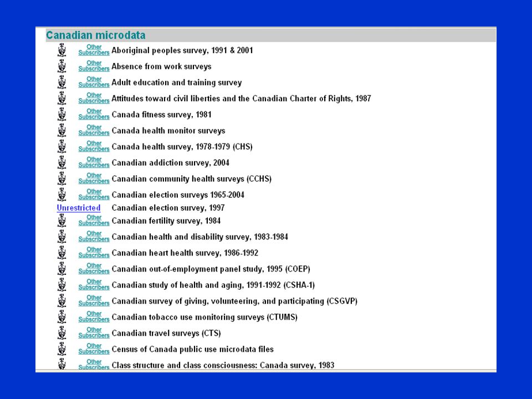Click the 'Canadian microdata' section heading
Viewport: 532px width, 399px height.
click(x=96, y=35)
